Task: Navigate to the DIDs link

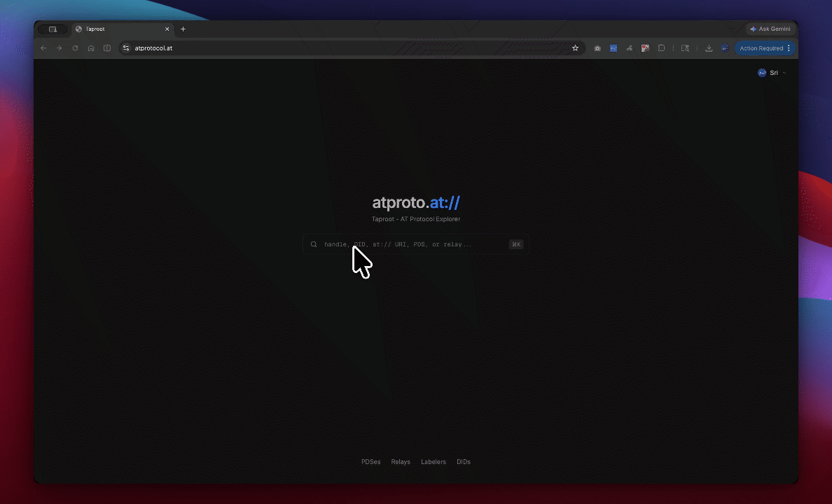Action: tap(464, 462)
